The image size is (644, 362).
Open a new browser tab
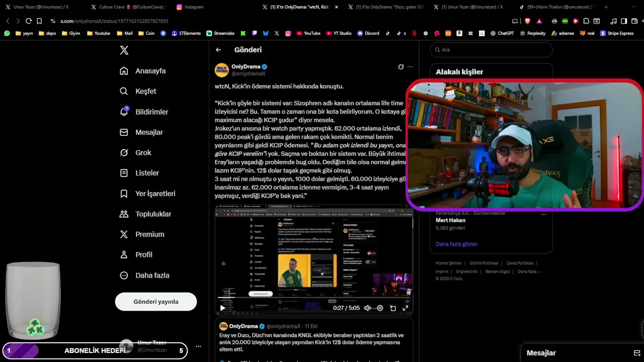coord(606,7)
